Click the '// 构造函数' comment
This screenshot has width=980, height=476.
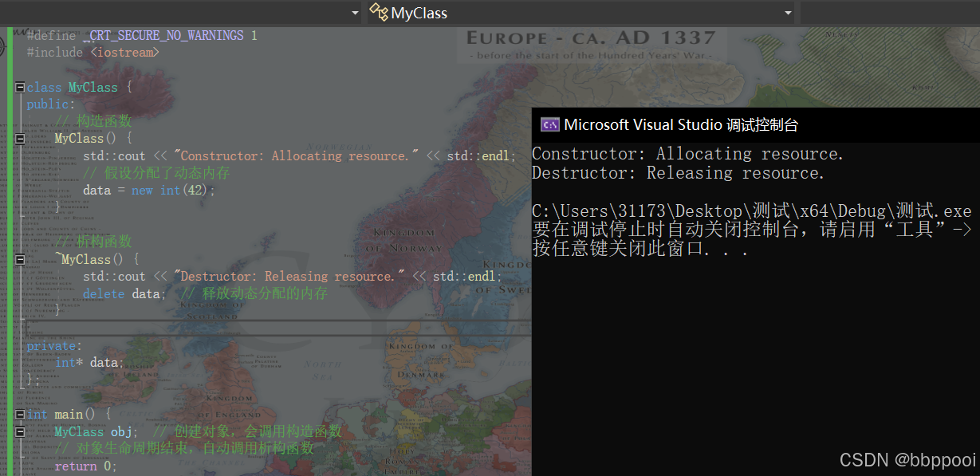93,121
